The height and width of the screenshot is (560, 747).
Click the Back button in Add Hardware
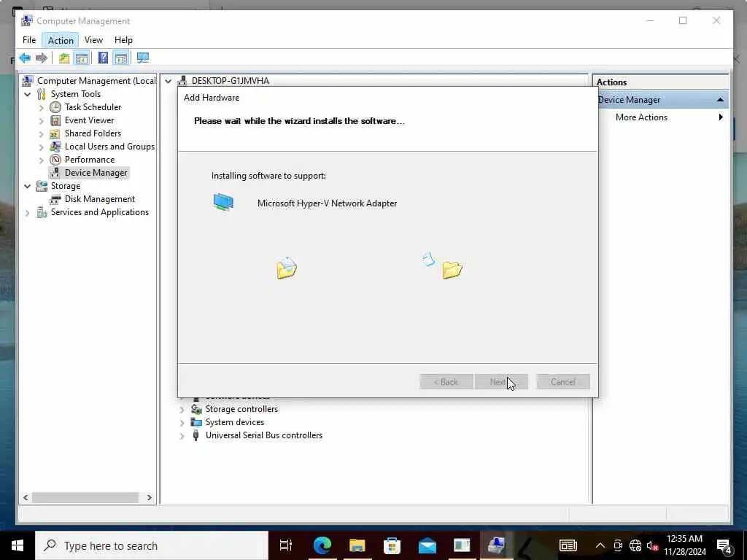coord(446,382)
